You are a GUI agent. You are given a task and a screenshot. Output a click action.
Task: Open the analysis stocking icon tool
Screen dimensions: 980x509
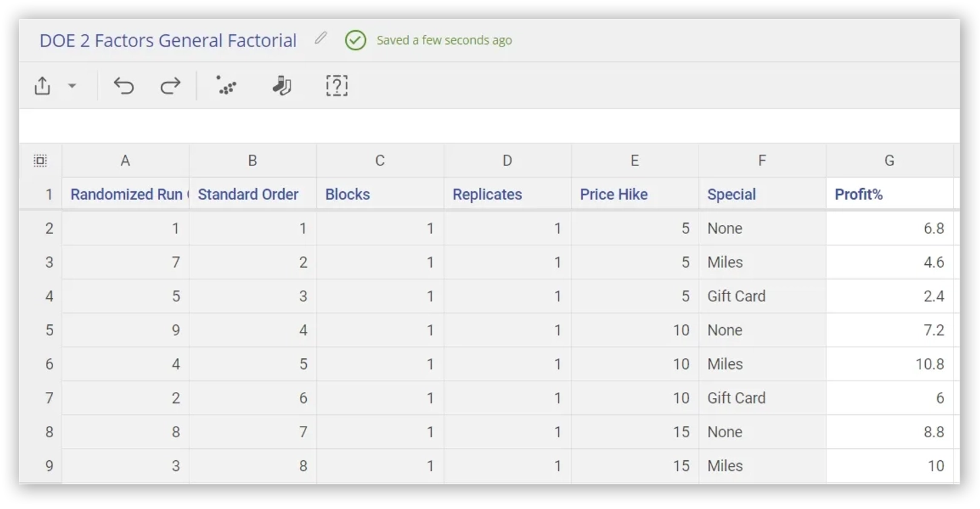(282, 85)
